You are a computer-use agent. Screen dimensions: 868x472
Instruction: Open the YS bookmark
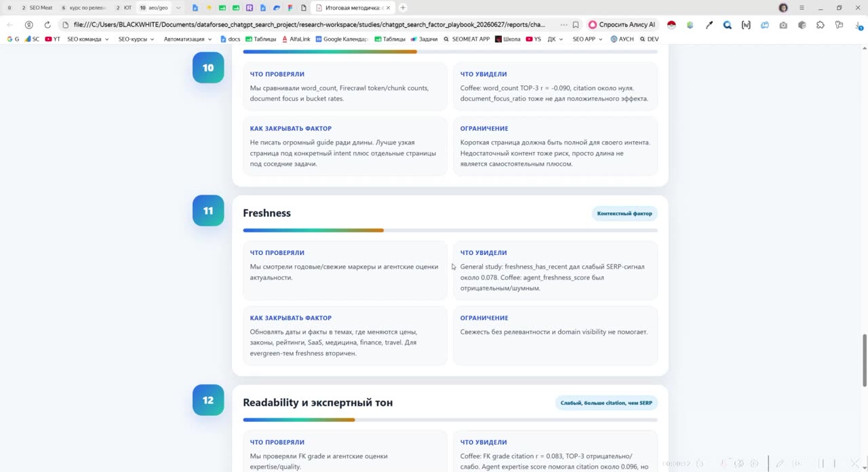coord(534,39)
